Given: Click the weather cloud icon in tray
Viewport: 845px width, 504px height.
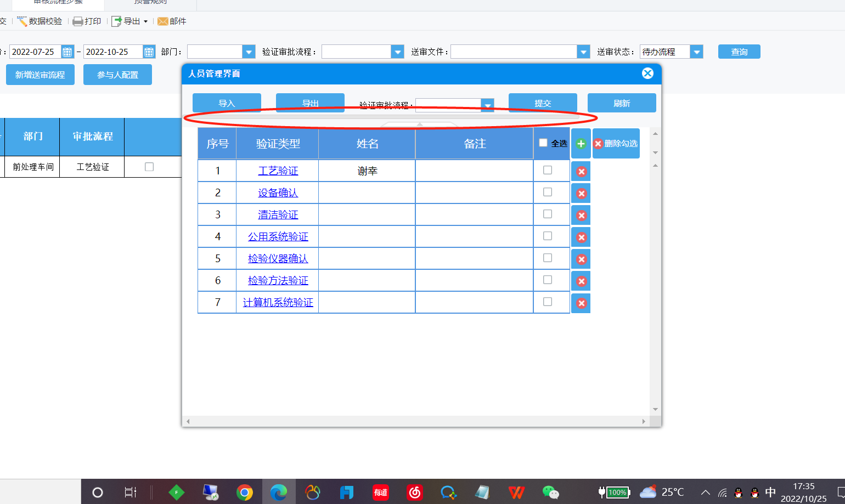Looking at the screenshot, I should pyautogui.click(x=648, y=492).
